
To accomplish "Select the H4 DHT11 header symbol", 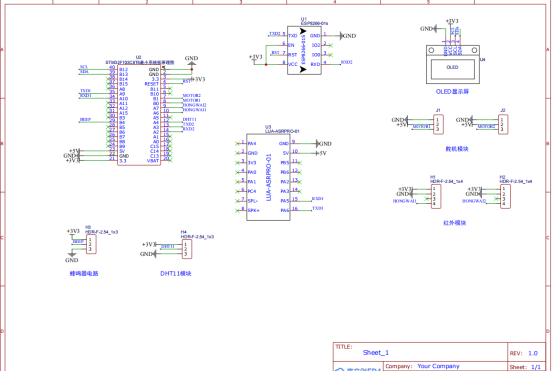I will tap(187, 249).
